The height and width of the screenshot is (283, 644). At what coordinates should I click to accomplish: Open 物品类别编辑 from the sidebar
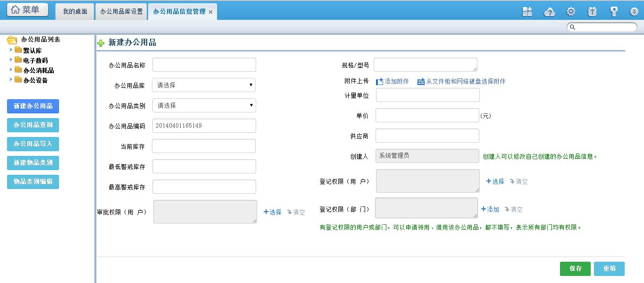[x=33, y=182]
